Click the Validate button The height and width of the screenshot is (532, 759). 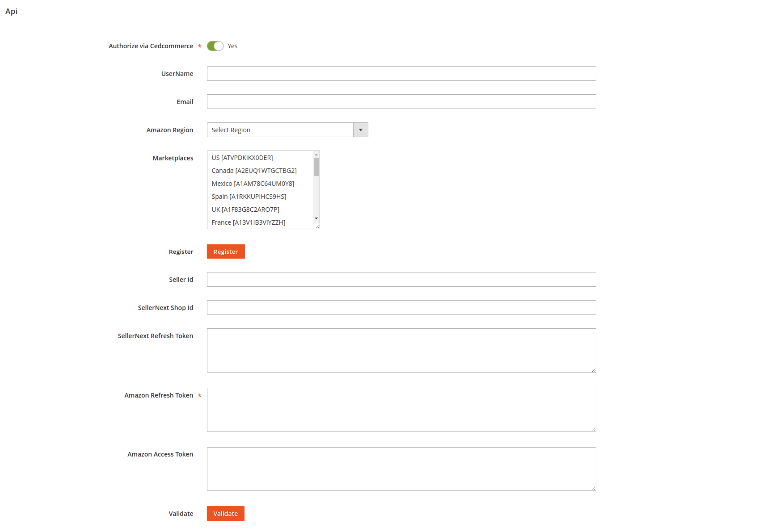pyautogui.click(x=226, y=514)
